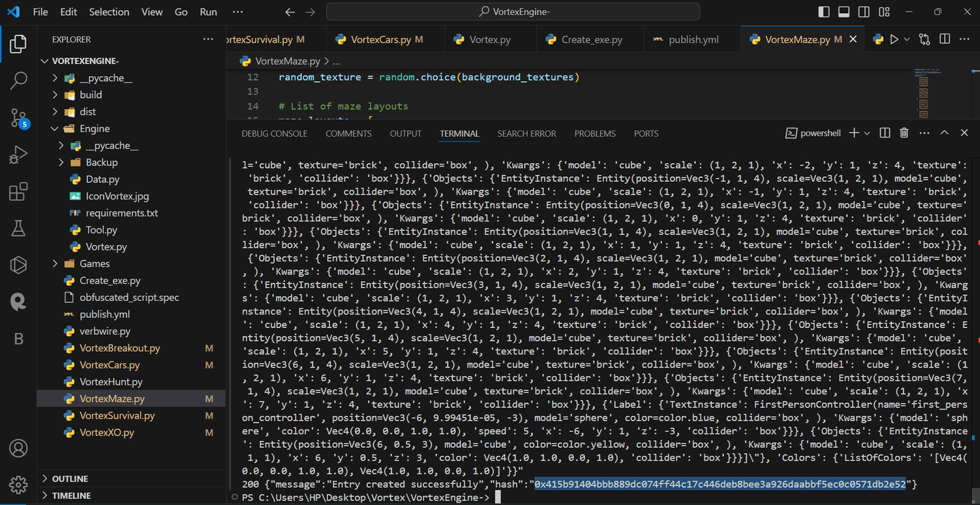Open the View menu
The width and height of the screenshot is (980, 505).
pyautogui.click(x=152, y=12)
